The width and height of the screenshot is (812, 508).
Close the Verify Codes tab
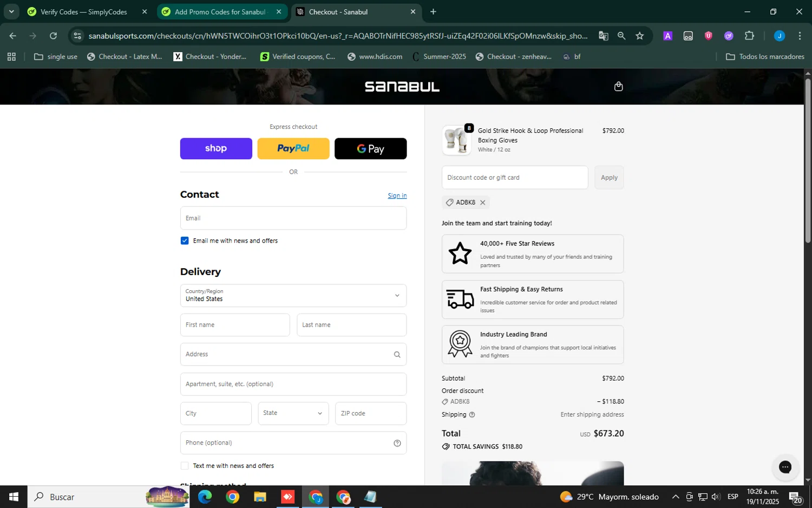coord(144,11)
